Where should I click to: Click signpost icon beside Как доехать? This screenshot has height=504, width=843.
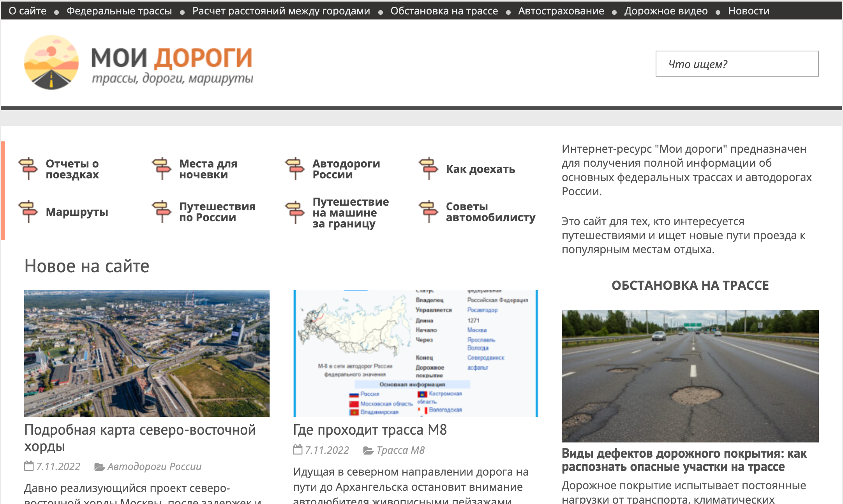coord(429,169)
